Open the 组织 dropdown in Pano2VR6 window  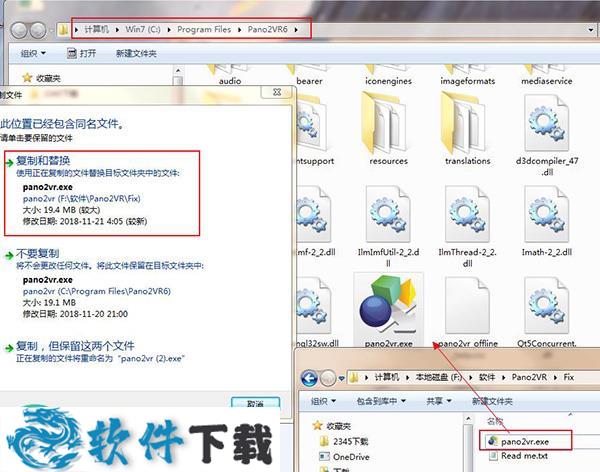(33, 53)
